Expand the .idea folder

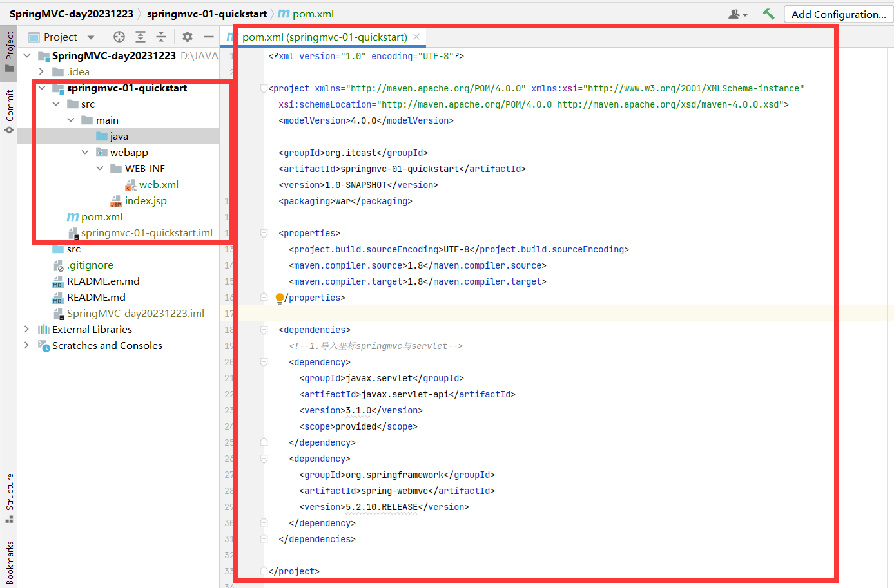point(41,71)
